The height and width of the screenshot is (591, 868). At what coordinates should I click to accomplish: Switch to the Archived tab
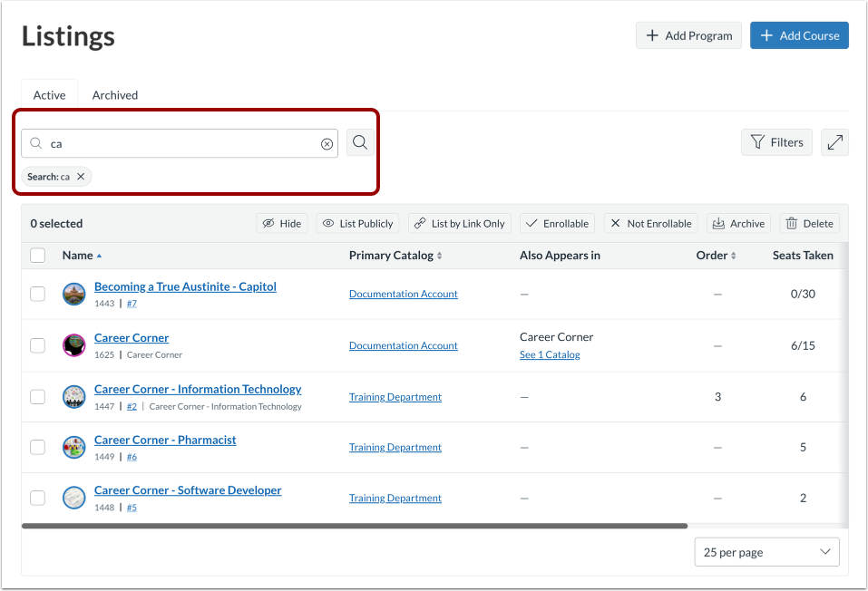pyautogui.click(x=114, y=94)
